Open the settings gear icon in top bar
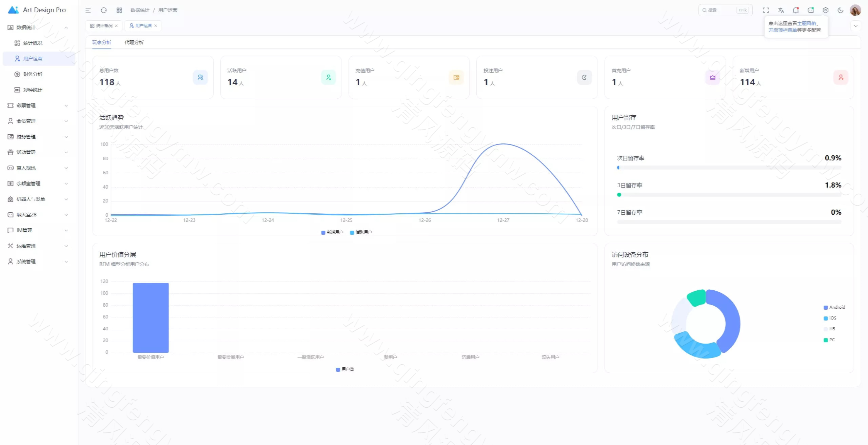 pos(826,10)
